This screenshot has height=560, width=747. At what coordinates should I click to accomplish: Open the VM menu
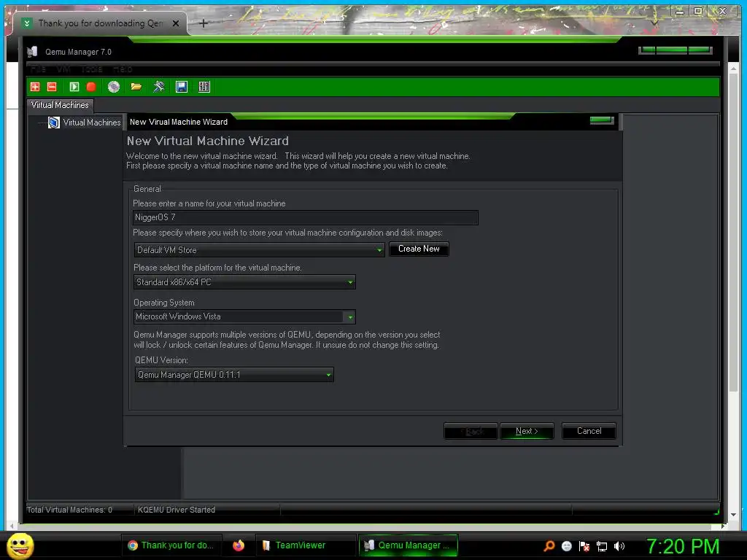(x=63, y=69)
